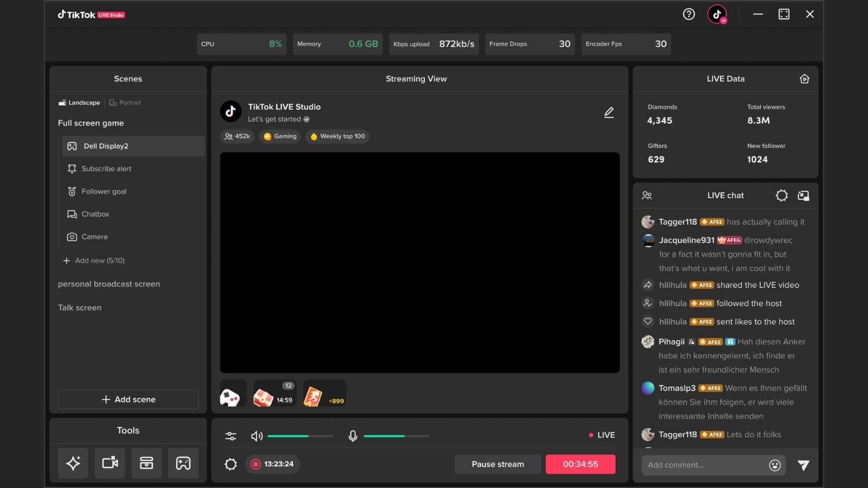Mute the speaker volume icon

coord(257,435)
